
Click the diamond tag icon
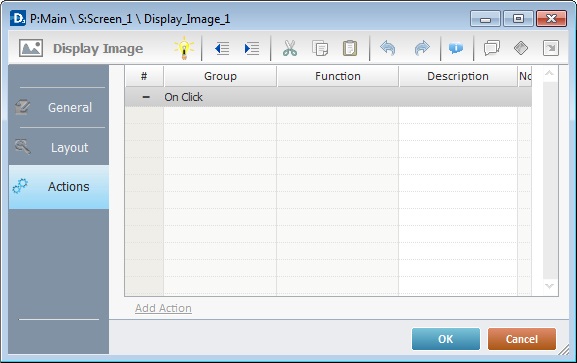(521, 48)
